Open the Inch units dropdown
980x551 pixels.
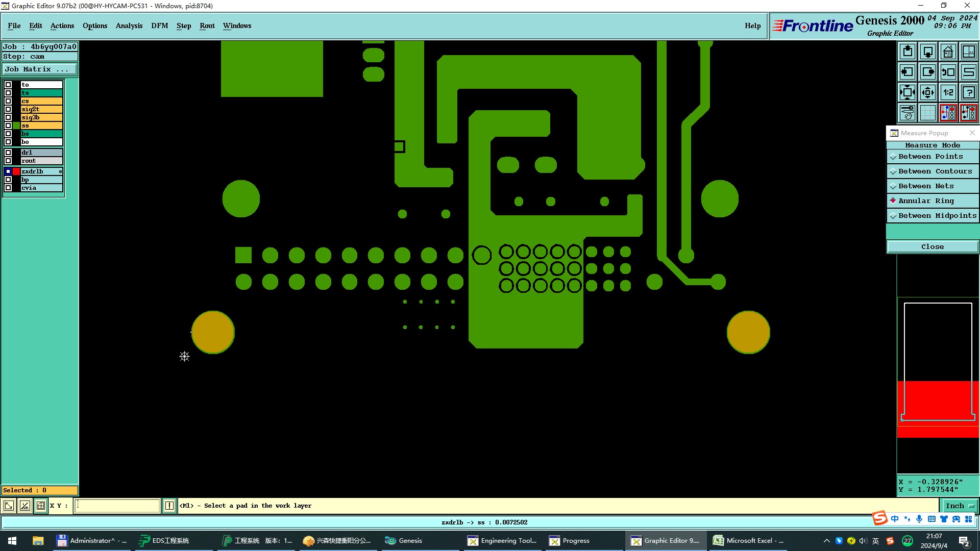point(960,506)
